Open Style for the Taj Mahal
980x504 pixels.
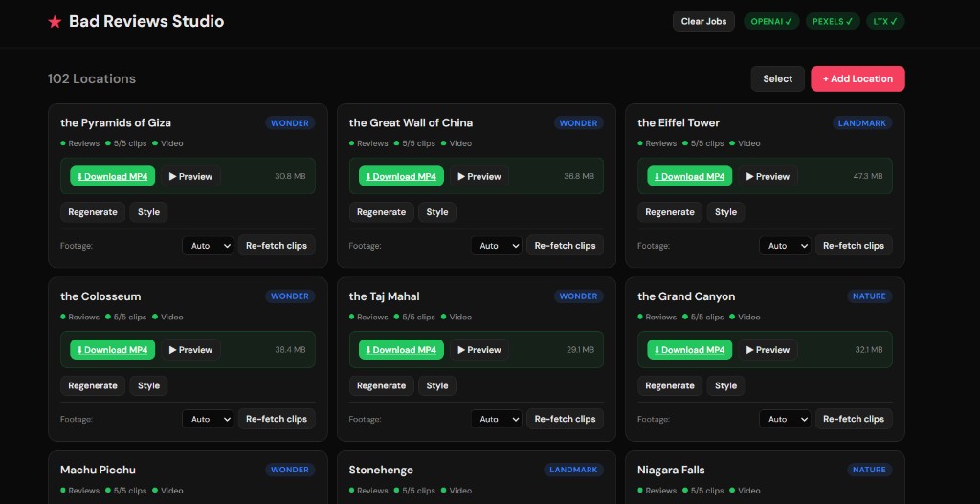click(x=437, y=386)
